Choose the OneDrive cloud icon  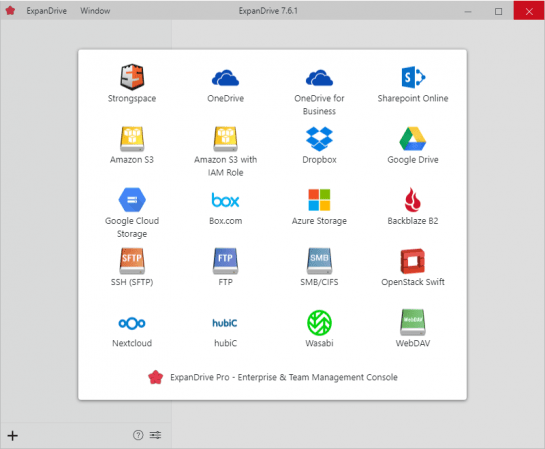coord(226,78)
